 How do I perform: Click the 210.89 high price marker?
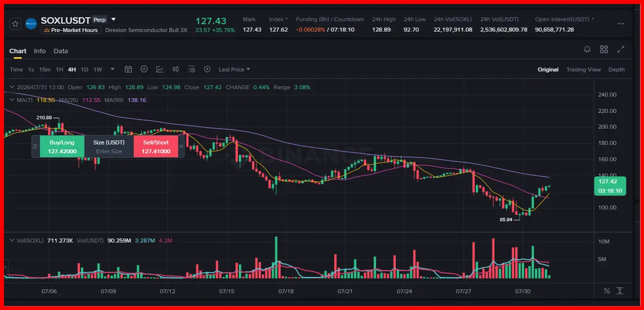(x=44, y=118)
